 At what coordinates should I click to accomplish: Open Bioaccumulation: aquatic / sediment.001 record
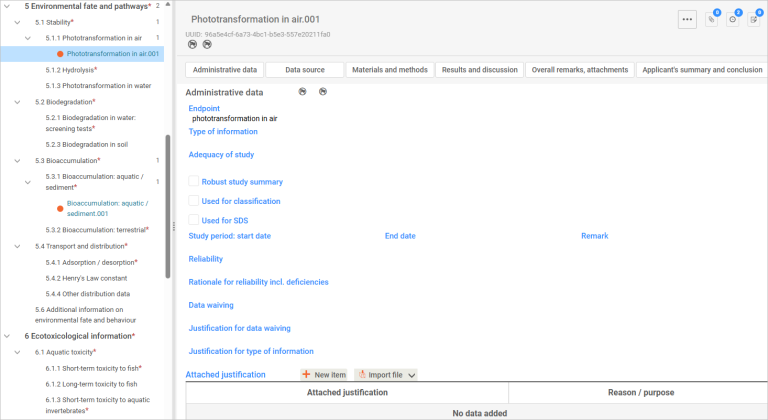click(x=107, y=208)
